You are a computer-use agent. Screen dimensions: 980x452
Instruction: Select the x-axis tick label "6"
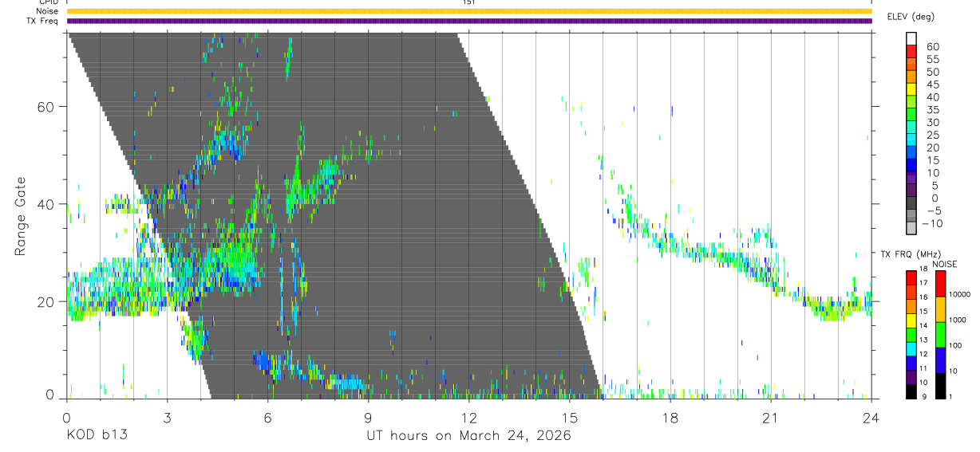tap(267, 417)
